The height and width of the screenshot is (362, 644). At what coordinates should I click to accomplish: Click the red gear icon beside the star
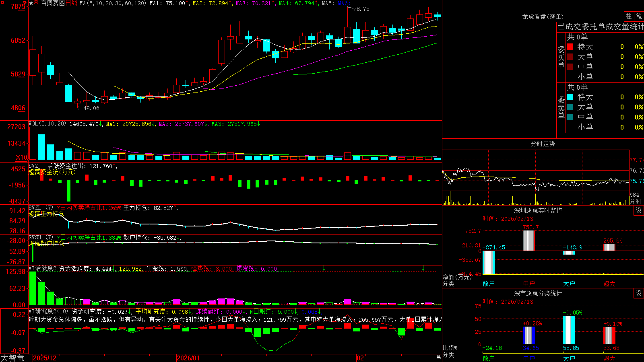(36, 2)
